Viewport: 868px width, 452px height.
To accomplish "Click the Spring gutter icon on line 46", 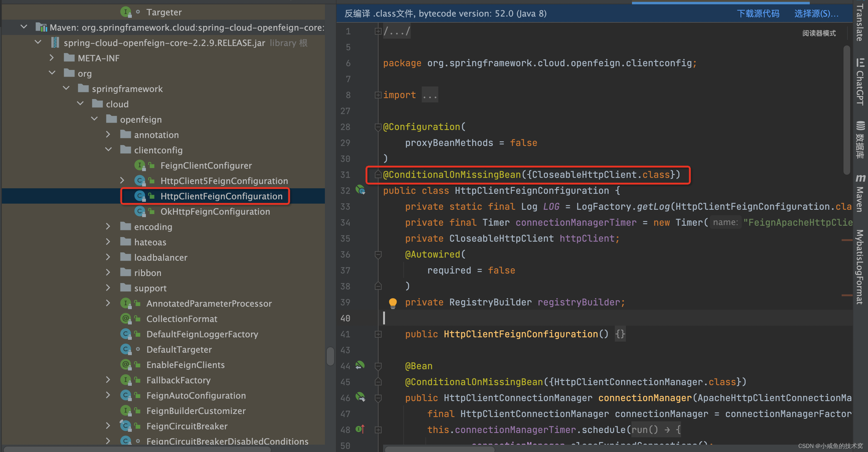I will point(360,397).
